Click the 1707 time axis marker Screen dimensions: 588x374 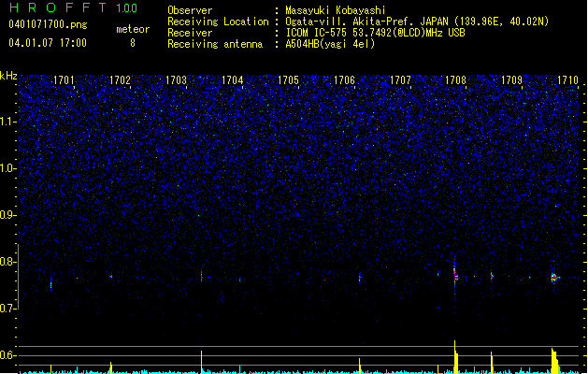click(400, 80)
